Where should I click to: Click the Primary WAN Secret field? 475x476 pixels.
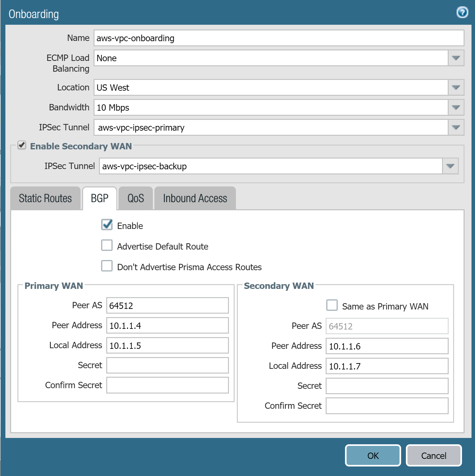(x=167, y=365)
